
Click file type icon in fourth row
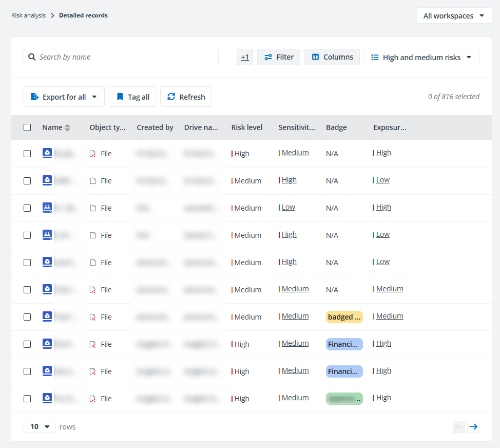tap(93, 235)
